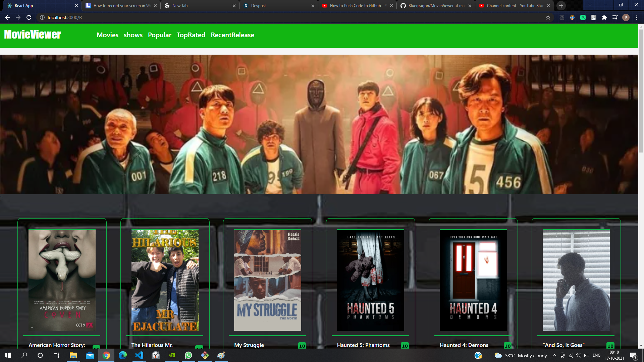Launch Visual Studio Code from the taskbar
Screen dimensions: 644x362
139,355
